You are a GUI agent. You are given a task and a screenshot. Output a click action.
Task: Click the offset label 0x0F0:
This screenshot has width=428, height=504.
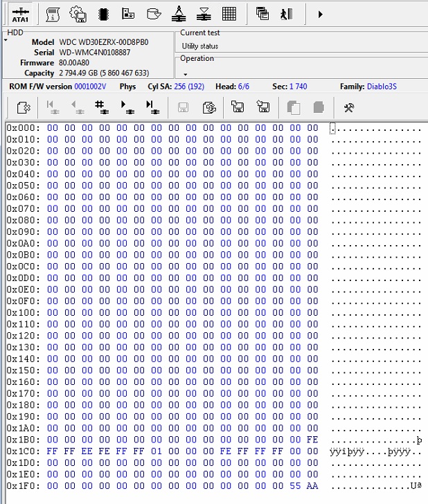24,301
